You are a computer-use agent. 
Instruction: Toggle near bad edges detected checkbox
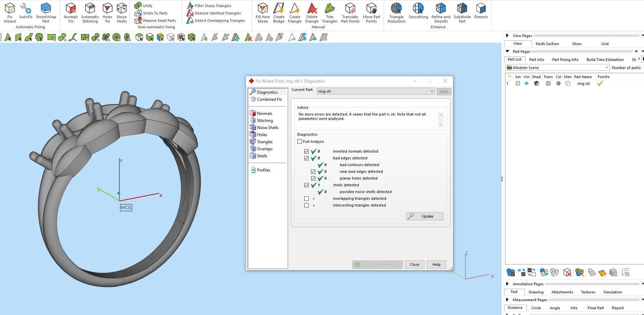[x=313, y=171]
